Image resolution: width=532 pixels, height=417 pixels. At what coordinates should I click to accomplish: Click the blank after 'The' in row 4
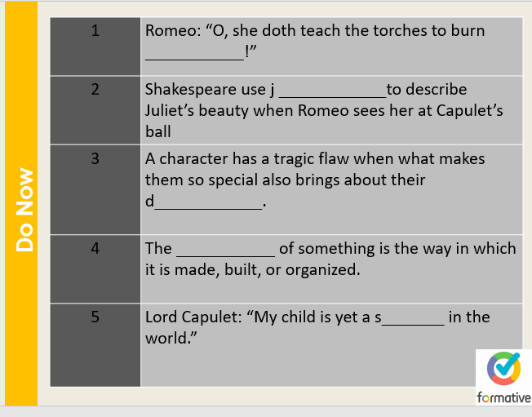[225, 249]
